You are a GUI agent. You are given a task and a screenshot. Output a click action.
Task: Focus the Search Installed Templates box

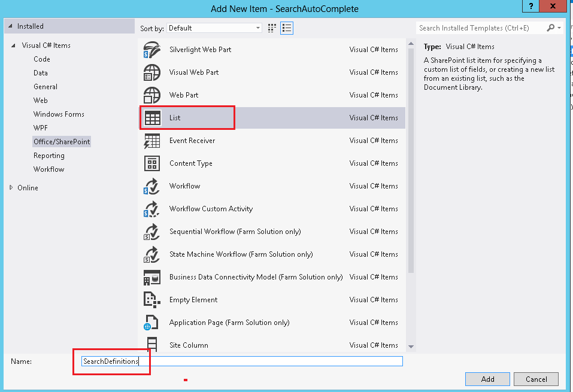click(481, 28)
